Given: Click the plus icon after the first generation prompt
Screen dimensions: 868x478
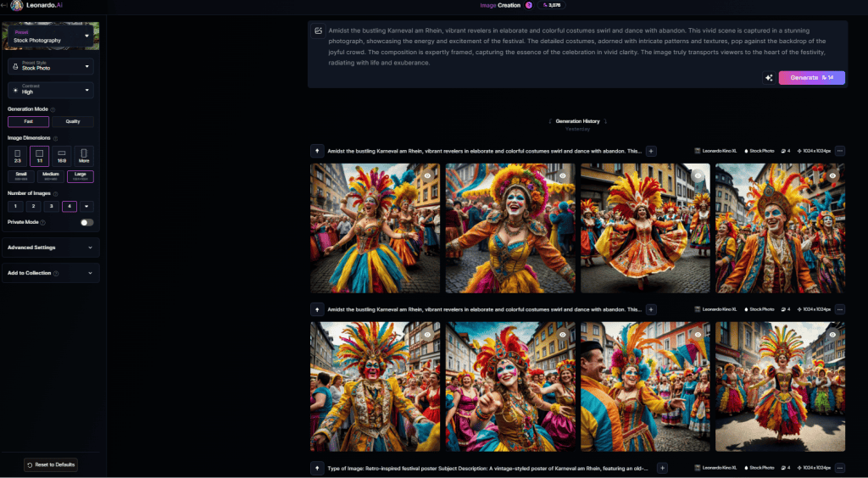Looking at the screenshot, I should (651, 151).
